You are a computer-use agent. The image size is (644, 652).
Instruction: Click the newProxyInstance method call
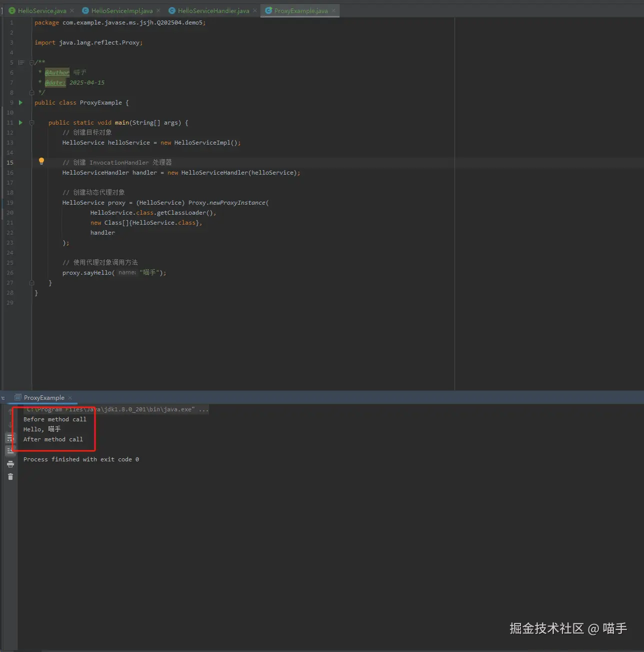pyautogui.click(x=237, y=203)
